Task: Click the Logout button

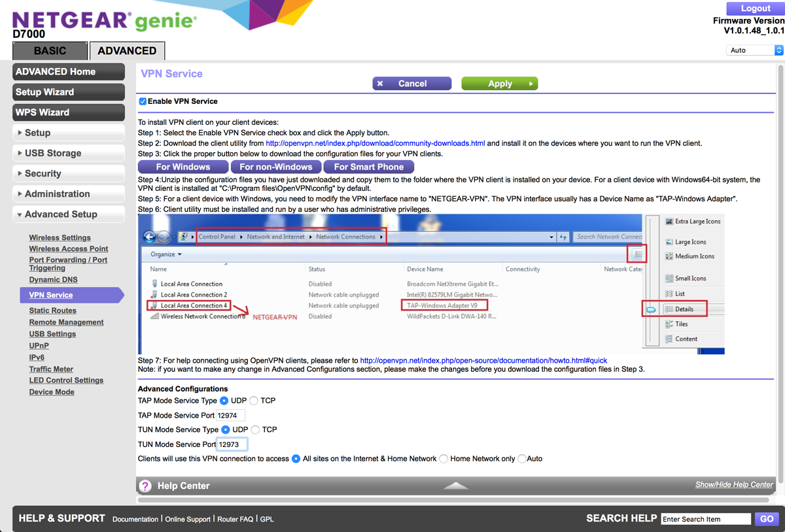Action: coord(756,8)
